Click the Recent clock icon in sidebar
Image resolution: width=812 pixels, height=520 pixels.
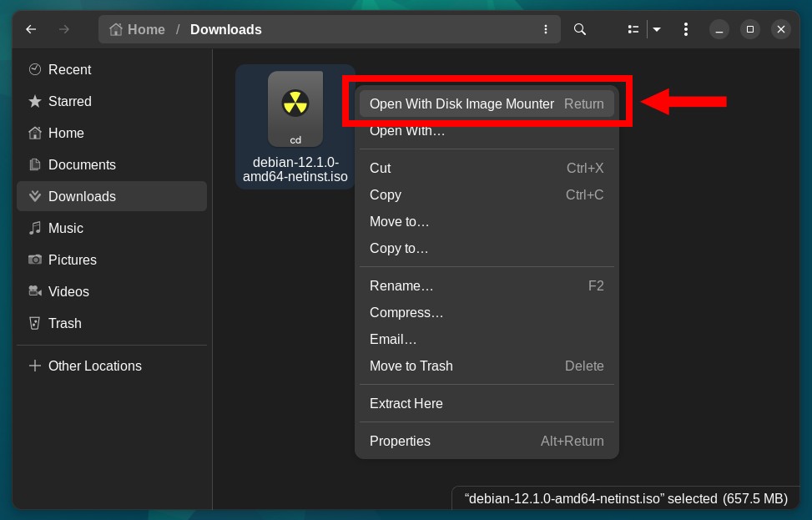35,69
